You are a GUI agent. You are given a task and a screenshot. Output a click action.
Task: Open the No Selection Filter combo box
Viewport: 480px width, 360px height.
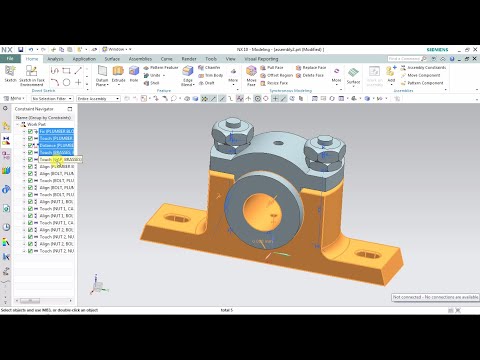(52, 99)
